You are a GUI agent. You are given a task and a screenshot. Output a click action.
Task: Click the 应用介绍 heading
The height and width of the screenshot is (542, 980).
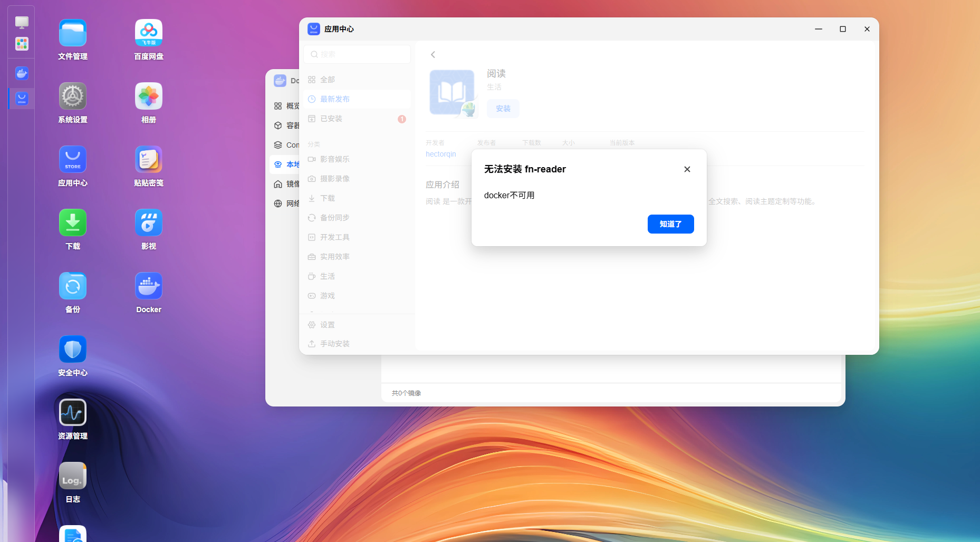pyautogui.click(x=443, y=185)
